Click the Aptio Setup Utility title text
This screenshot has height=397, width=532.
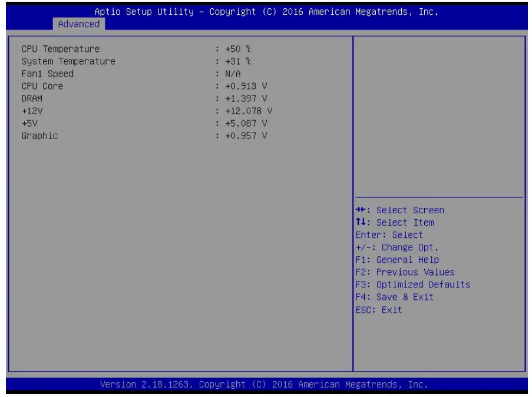[266, 12]
